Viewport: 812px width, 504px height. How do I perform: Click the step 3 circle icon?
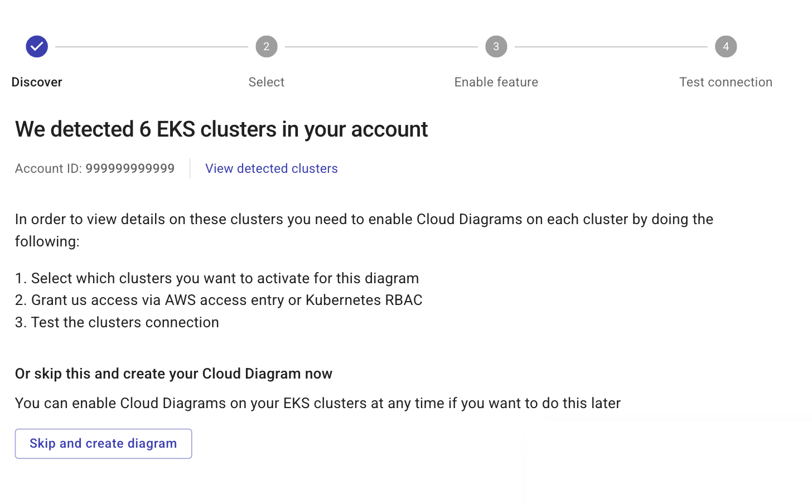(x=496, y=47)
